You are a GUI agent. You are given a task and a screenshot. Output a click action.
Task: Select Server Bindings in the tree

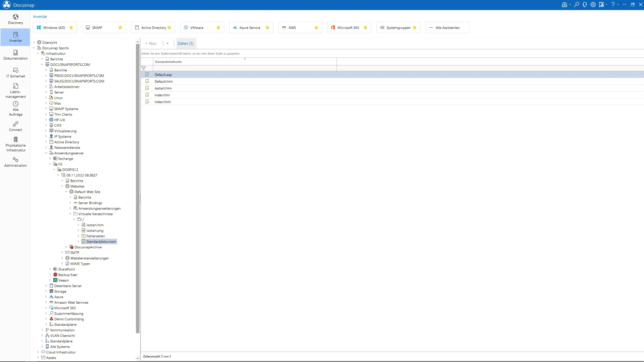pyautogui.click(x=90, y=203)
